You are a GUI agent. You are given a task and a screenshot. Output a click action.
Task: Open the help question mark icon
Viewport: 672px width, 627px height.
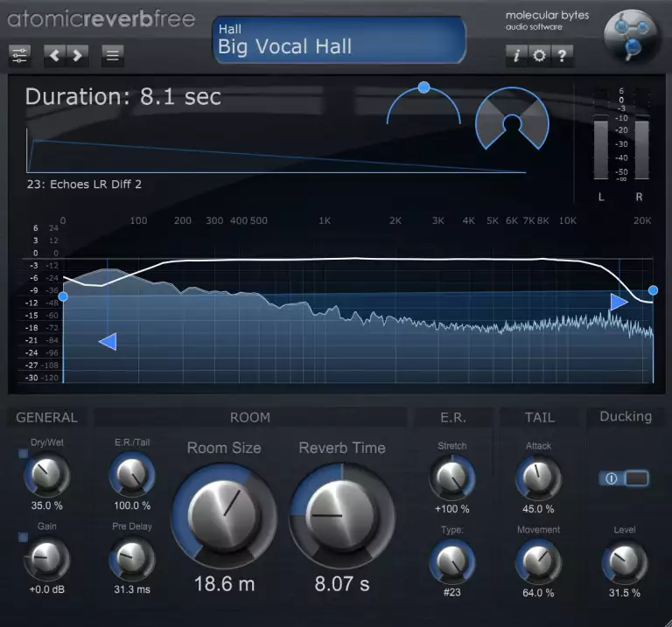click(x=563, y=56)
